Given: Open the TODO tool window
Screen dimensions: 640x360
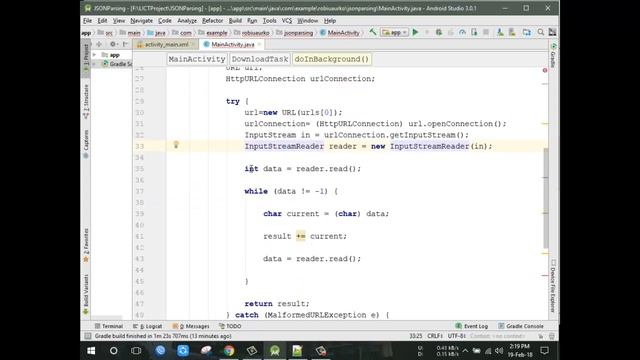Looking at the screenshot, I should 230,326.
